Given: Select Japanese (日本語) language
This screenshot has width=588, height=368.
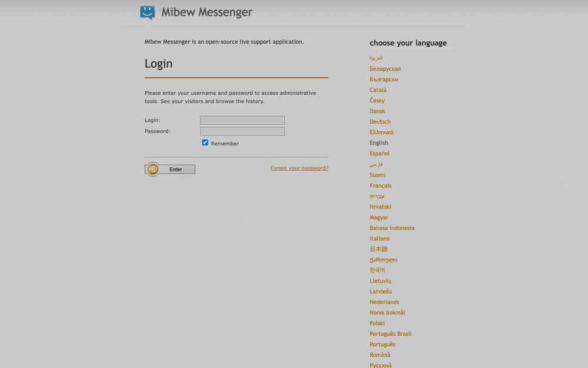Looking at the screenshot, I should [x=378, y=249].
